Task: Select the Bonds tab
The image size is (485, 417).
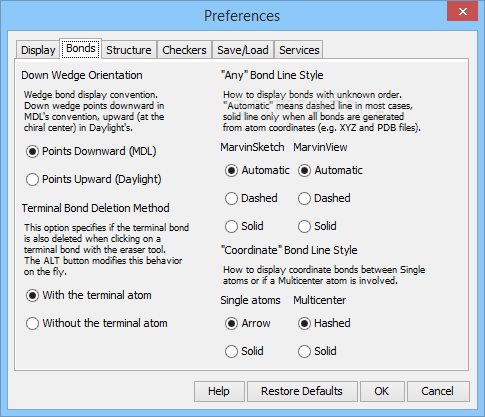Action: click(x=81, y=48)
